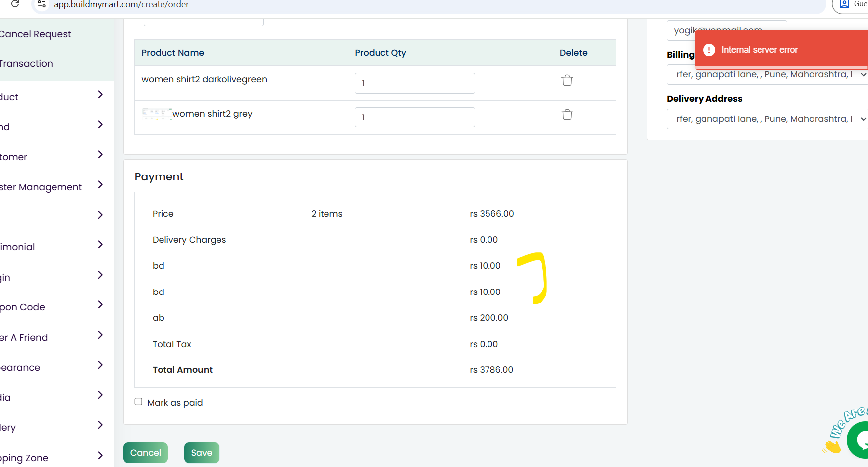Tick the Mark as paid checkbox
This screenshot has height=467, width=868.
(138, 402)
